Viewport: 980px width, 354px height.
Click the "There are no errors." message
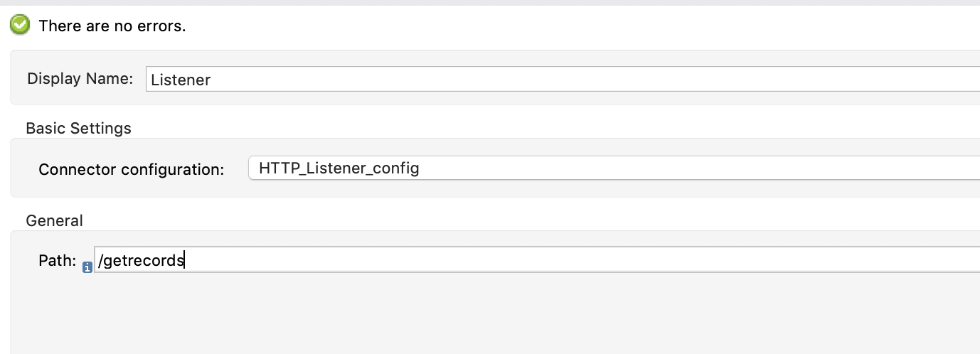tap(112, 26)
